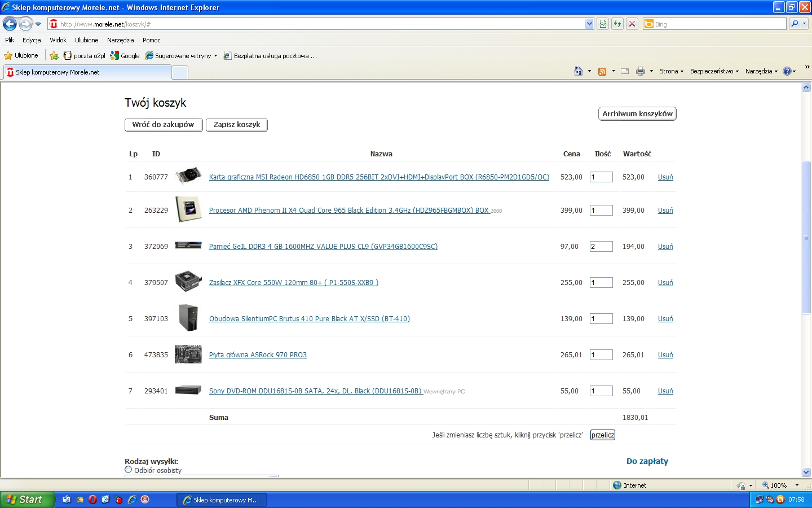Open Favorites Center via the star Ulubione button

21,55
